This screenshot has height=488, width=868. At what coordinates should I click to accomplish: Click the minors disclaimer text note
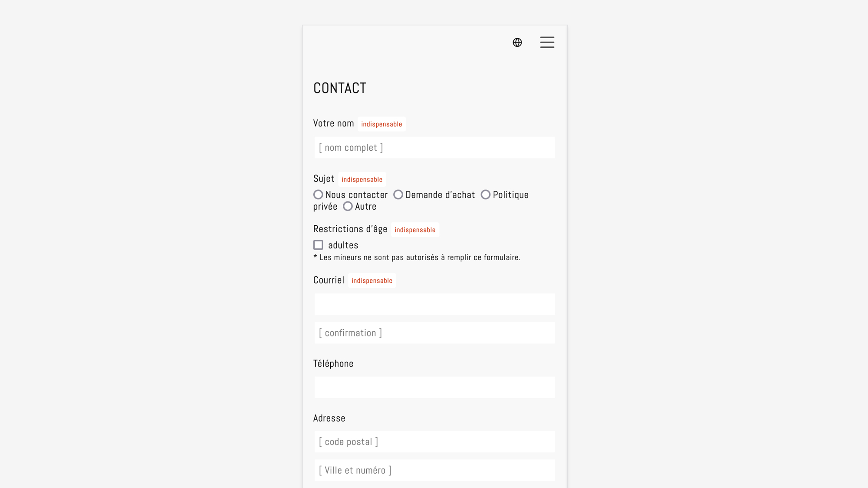pyautogui.click(x=417, y=257)
